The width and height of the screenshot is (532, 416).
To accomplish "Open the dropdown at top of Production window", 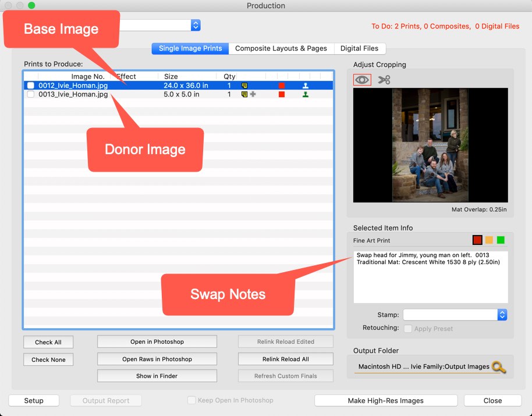I will tap(196, 25).
